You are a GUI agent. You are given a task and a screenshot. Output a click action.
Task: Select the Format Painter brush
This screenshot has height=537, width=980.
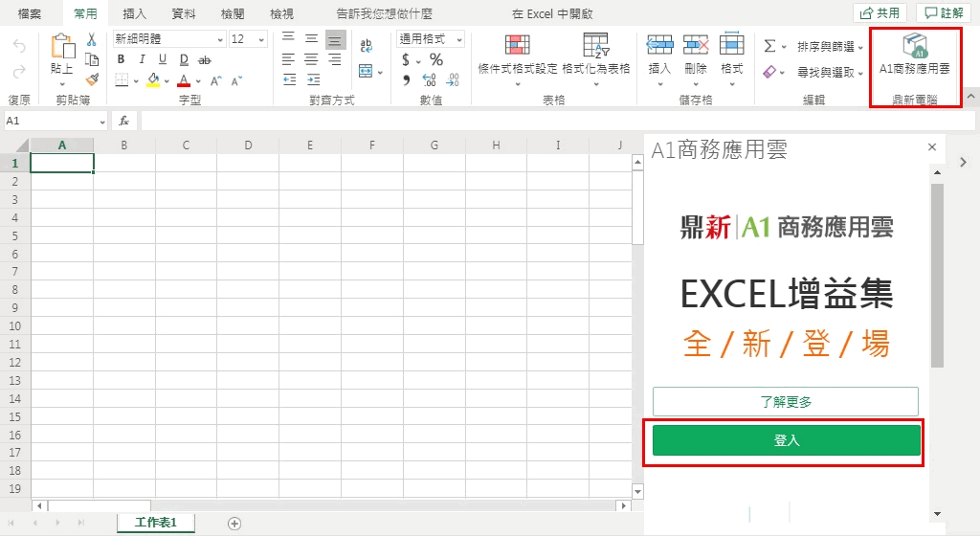pyautogui.click(x=92, y=79)
